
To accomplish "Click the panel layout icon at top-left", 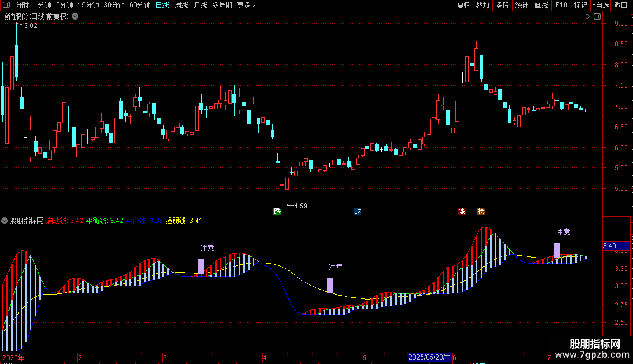I will tap(6, 5).
